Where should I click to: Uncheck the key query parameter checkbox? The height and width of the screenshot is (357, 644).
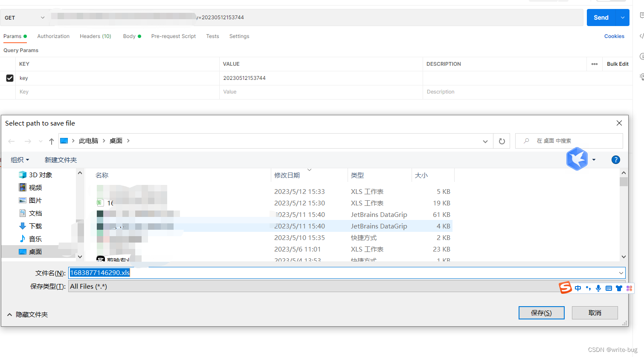point(10,78)
